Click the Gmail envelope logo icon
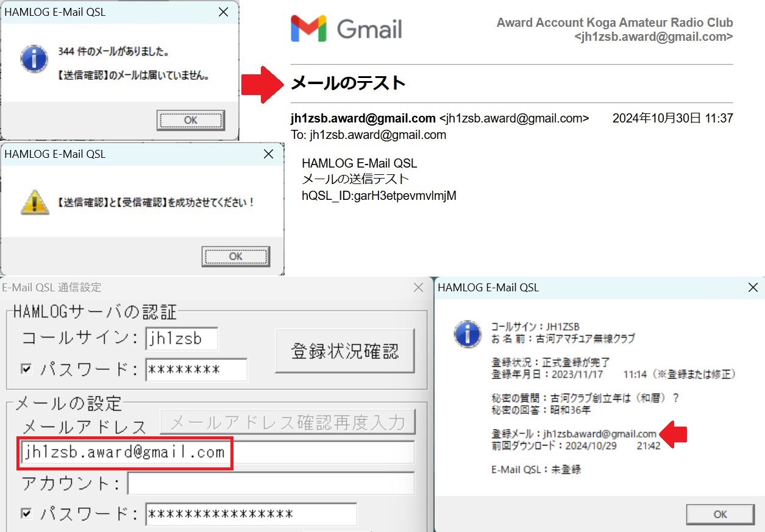 pos(308,29)
